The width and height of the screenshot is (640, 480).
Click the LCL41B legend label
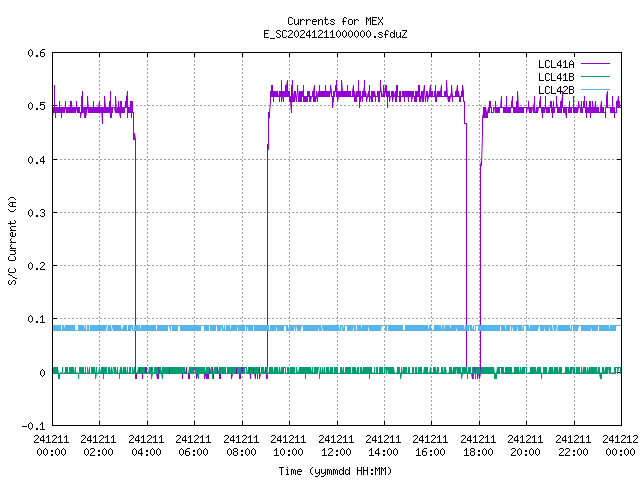(556, 77)
